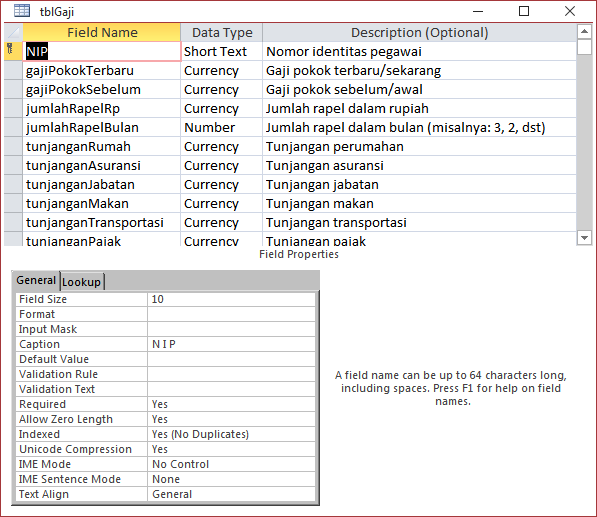Click the Indexed value Yes (No Duplicates)
The height and width of the screenshot is (517, 597).
point(231,434)
